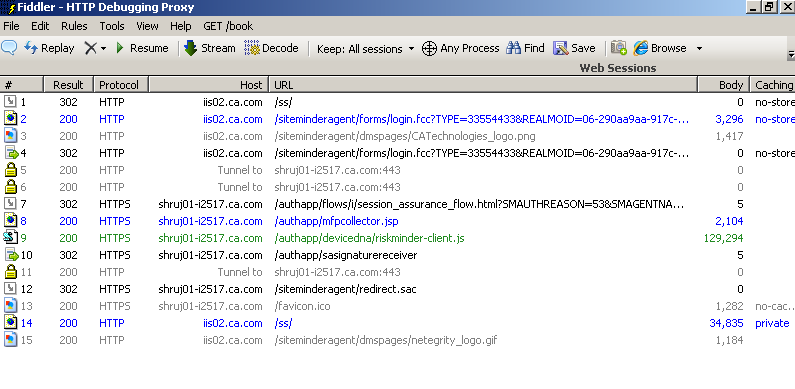Click URL /favicon.ico
The height and width of the screenshot is (389, 795).
pyautogui.click(x=302, y=306)
